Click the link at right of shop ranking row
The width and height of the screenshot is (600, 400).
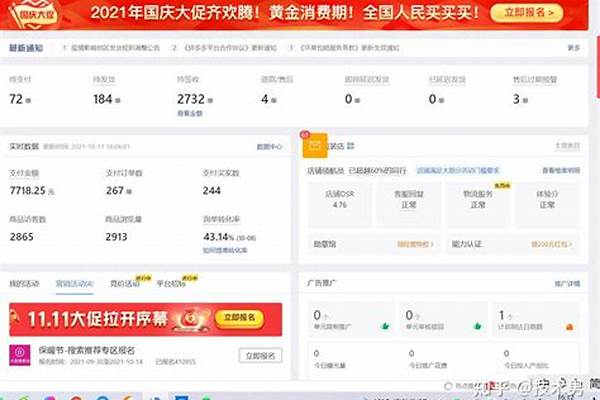pos(561,170)
